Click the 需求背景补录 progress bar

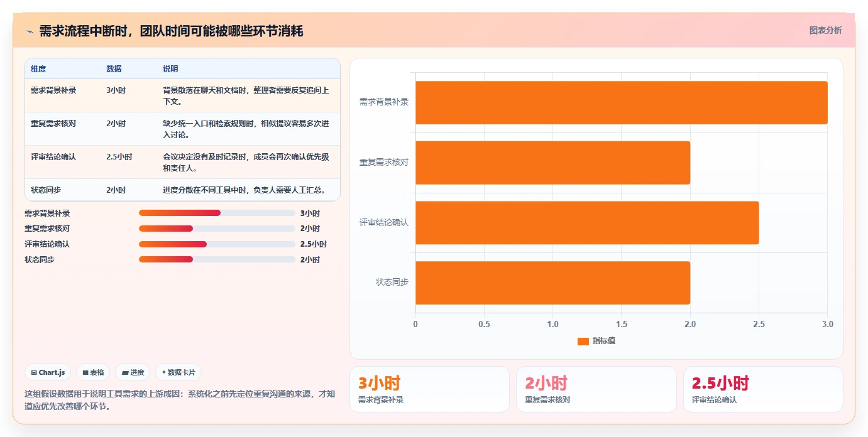point(217,213)
